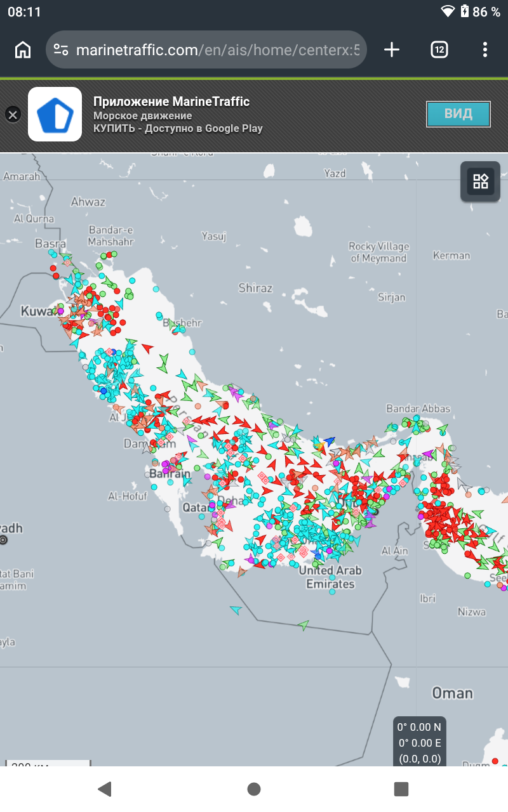
Task: Tap the Nizwa city label
Action: [472, 612]
